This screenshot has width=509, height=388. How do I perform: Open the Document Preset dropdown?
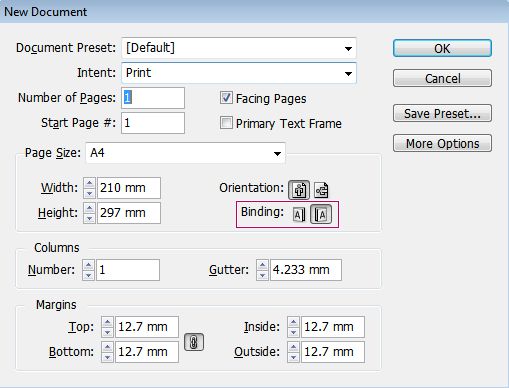click(239, 48)
